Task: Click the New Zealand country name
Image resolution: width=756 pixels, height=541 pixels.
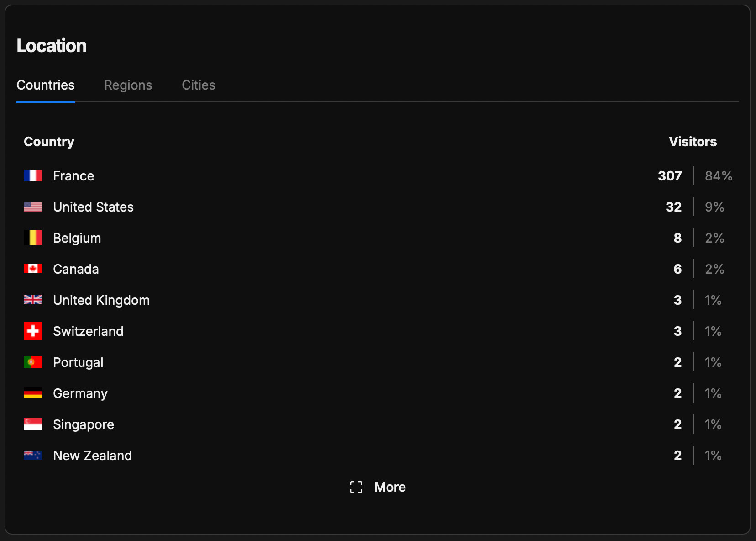Action: coord(92,456)
